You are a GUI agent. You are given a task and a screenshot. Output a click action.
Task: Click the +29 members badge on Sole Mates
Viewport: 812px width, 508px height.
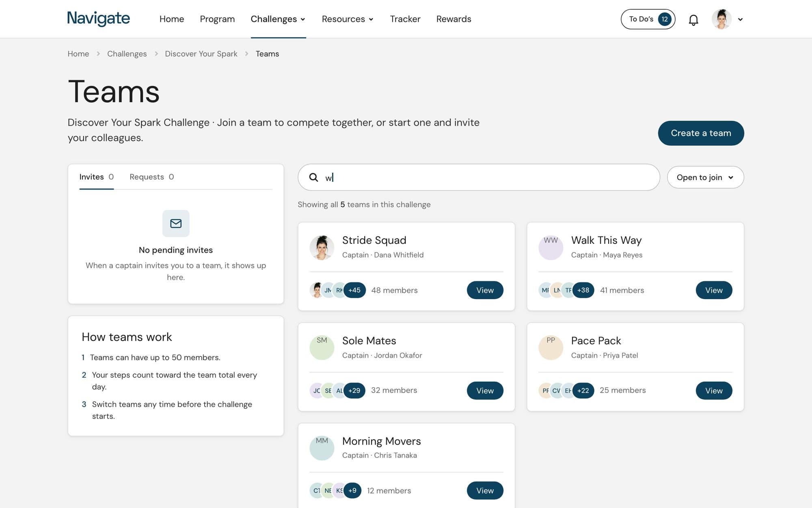(x=354, y=391)
